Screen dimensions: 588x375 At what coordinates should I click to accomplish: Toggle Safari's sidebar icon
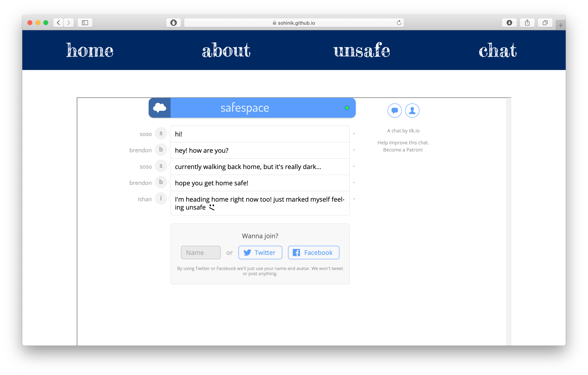coord(85,23)
